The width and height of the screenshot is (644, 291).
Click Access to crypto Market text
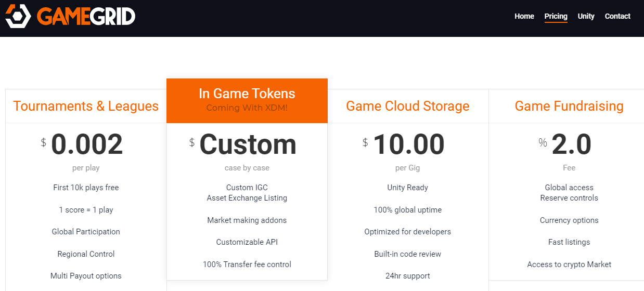569,264
